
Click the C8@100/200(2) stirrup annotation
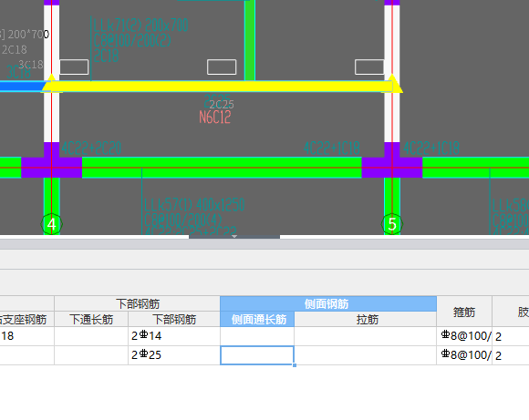pyautogui.click(x=132, y=41)
